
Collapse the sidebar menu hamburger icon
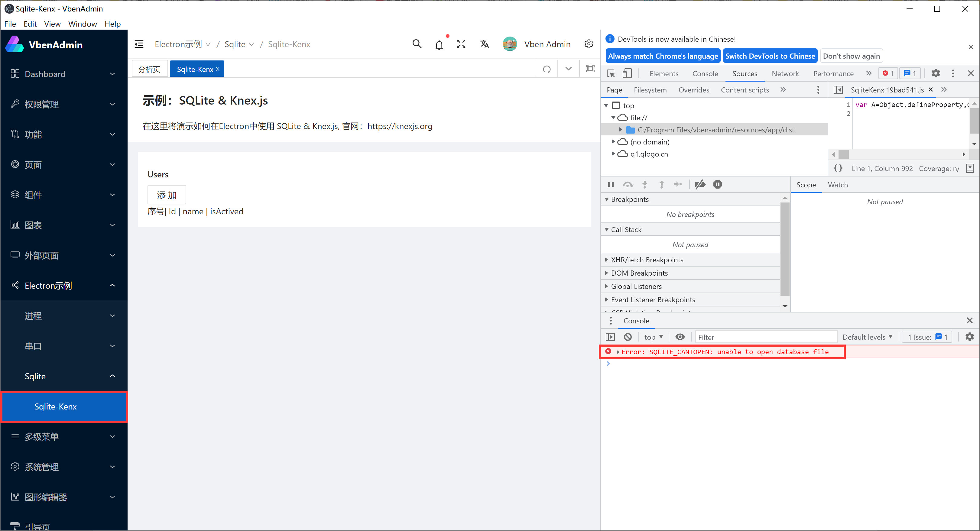coord(139,44)
